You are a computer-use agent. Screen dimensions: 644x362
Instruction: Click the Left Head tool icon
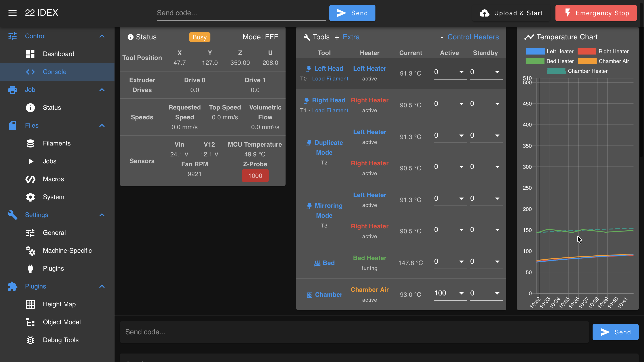309,69
